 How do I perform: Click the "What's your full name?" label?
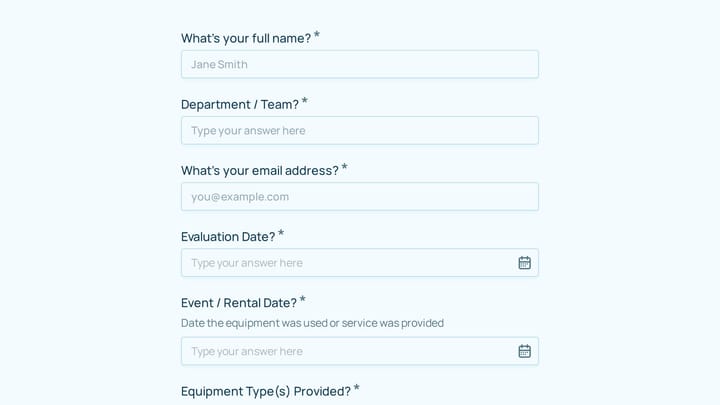pyautogui.click(x=246, y=38)
